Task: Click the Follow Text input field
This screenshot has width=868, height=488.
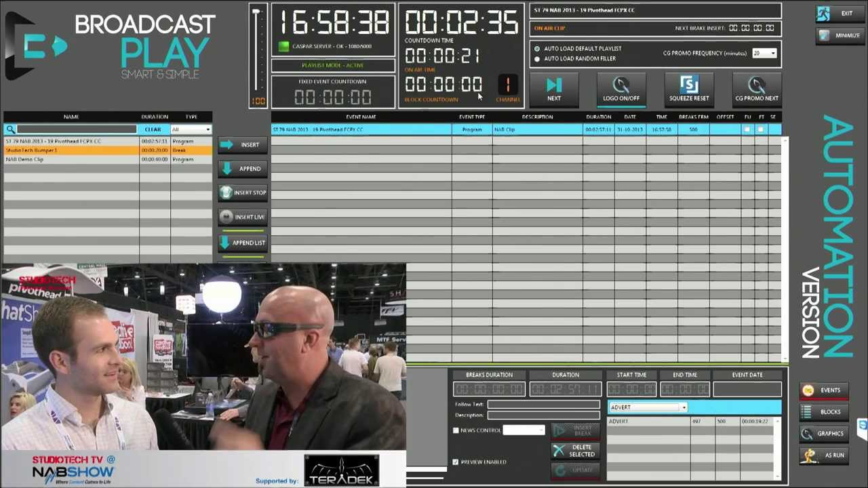Action: [x=543, y=405]
